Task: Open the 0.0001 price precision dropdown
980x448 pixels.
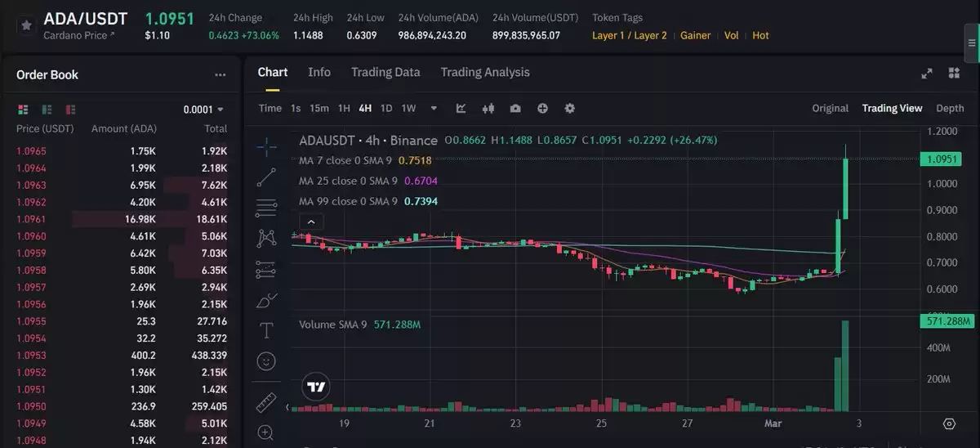Action: pos(203,110)
